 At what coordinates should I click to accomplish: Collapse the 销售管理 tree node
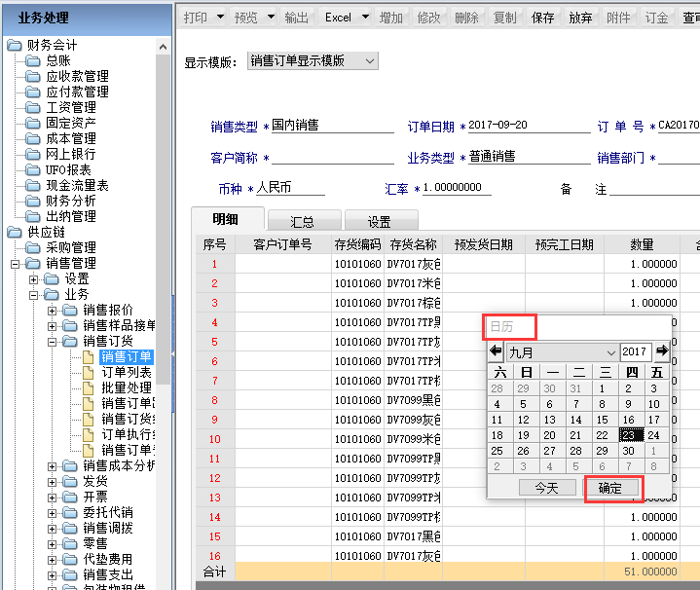pos(16,264)
